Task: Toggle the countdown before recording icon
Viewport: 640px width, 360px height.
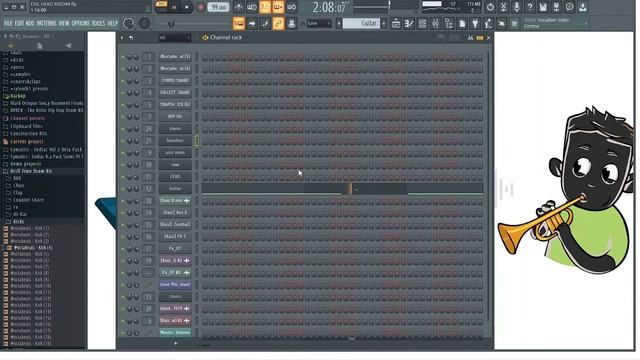Action: pos(265,7)
